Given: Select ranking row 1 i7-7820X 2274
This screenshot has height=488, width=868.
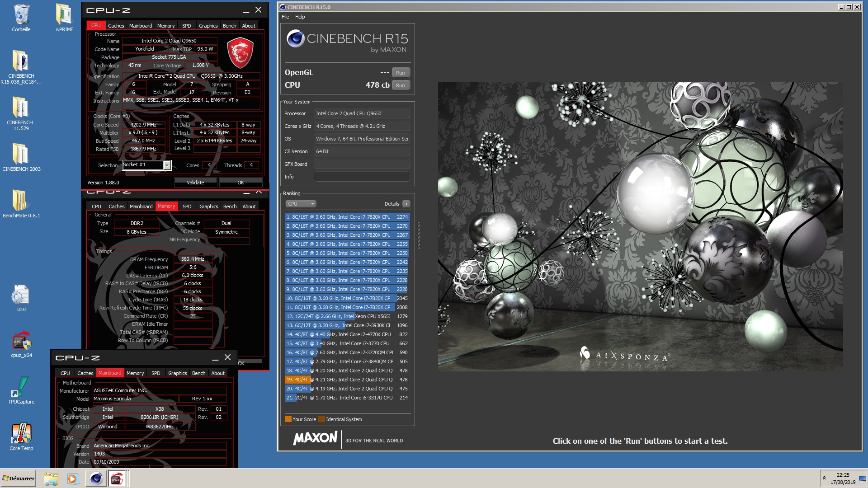Looking at the screenshot, I should [x=347, y=217].
